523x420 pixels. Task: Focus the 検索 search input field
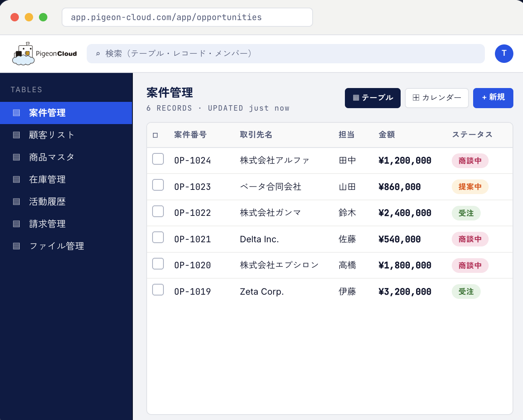click(286, 54)
